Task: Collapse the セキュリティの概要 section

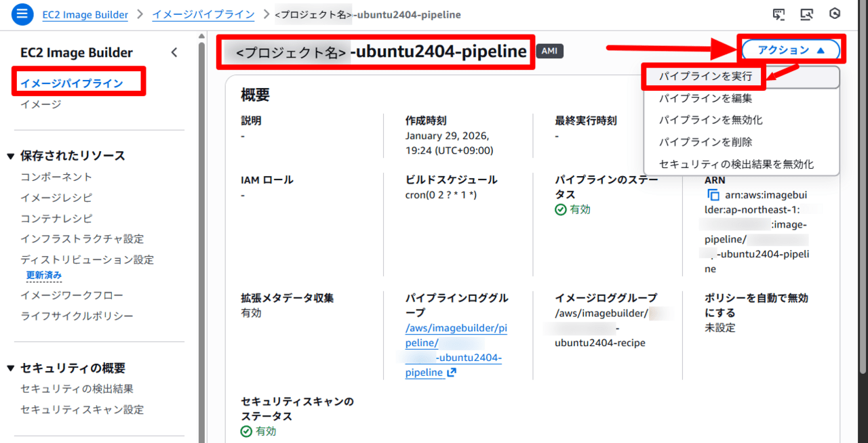Action: 10,368
